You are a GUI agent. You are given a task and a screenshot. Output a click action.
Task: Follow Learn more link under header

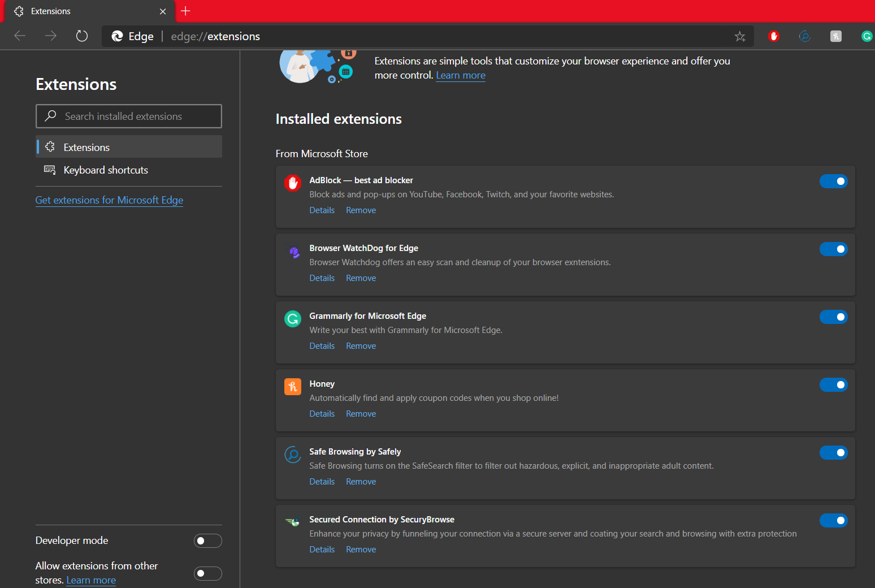[461, 75]
